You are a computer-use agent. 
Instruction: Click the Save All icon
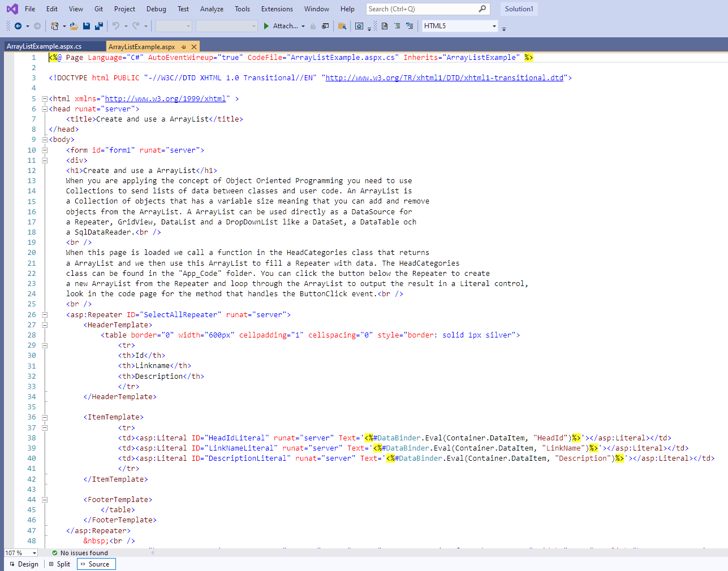pos(99,26)
